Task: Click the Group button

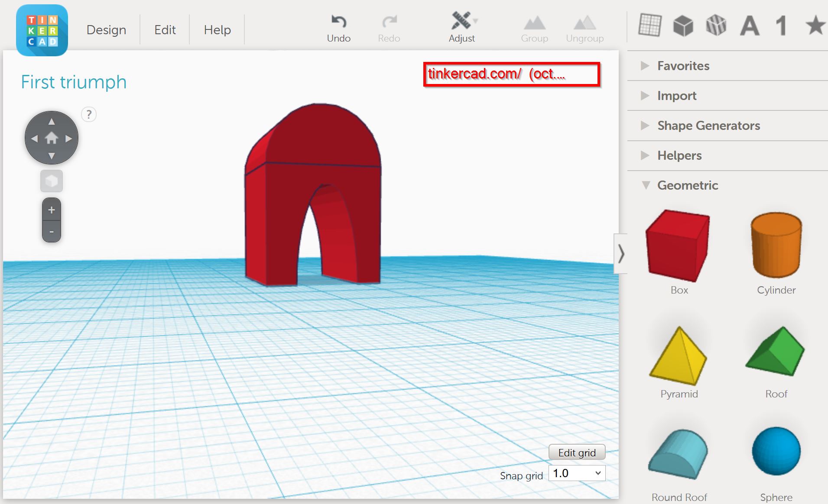Action: [535, 29]
